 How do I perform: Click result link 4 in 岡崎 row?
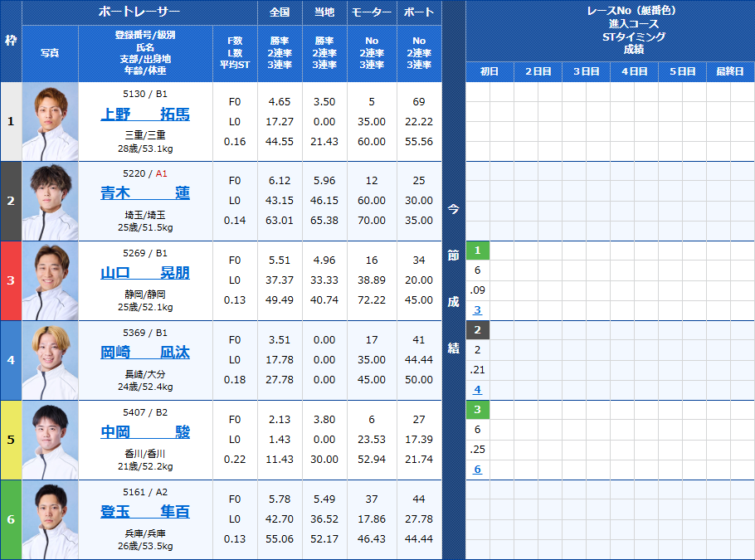[477, 390]
